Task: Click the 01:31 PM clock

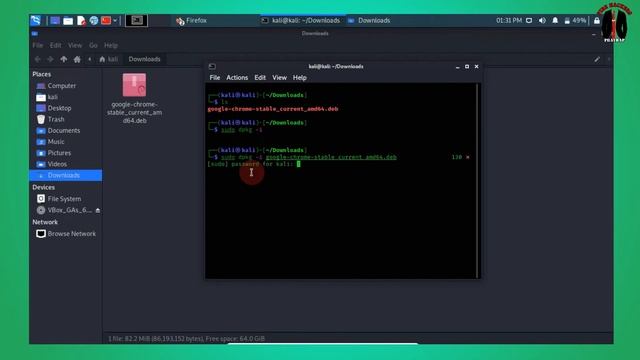Action: tap(509, 20)
